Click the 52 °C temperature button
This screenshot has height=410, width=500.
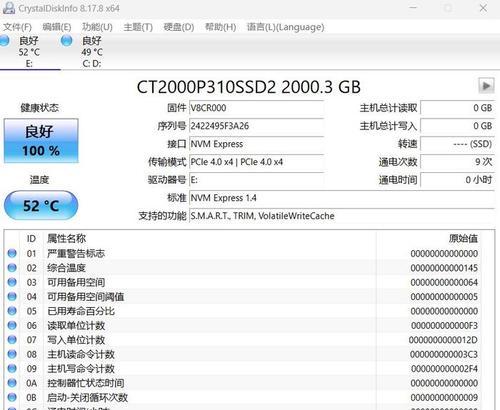41,205
